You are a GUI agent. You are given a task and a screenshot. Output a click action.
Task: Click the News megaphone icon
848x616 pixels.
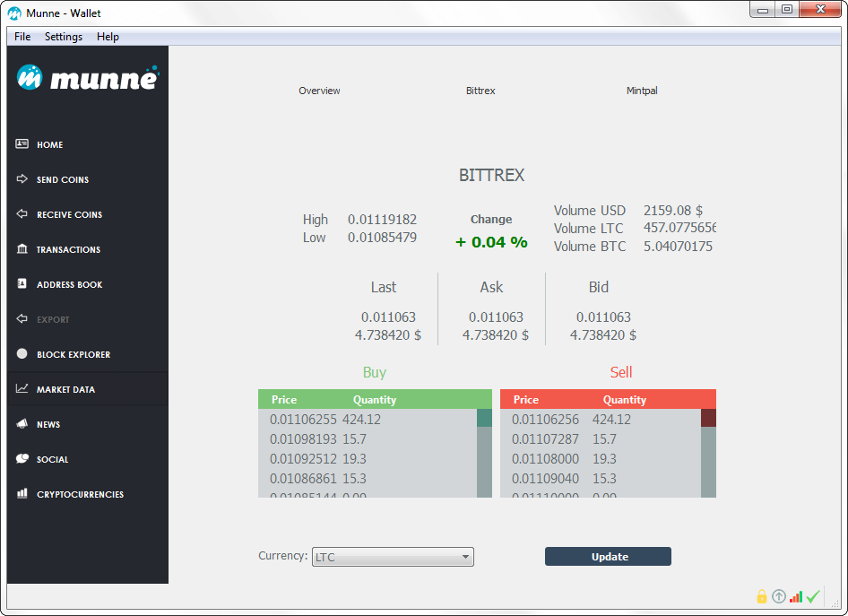(x=22, y=424)
